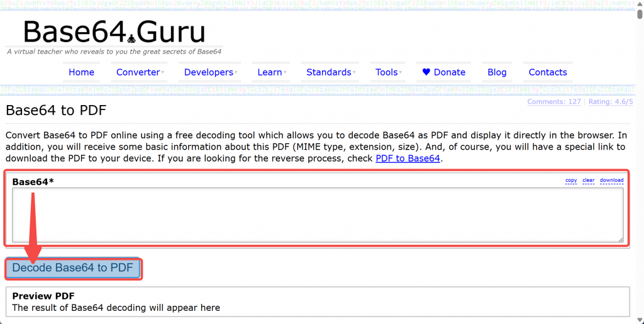Expand the Developers menu
The image size is (644, 324).
click(x=210, y=72)
